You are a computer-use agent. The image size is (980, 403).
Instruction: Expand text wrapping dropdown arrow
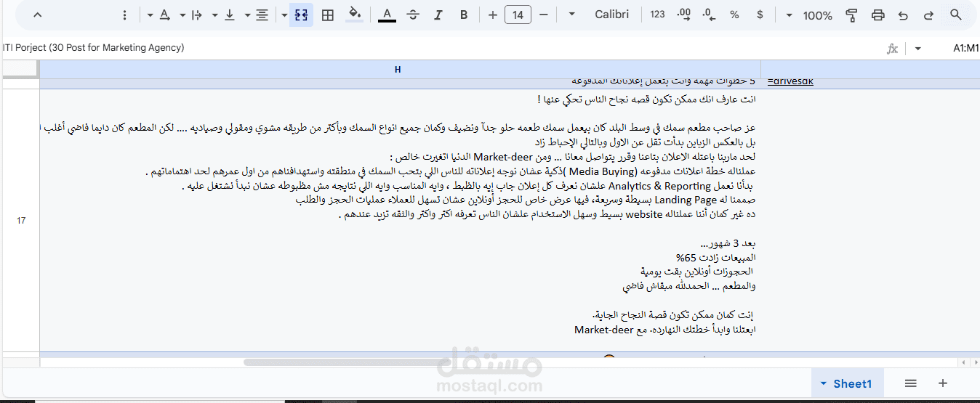182,15
